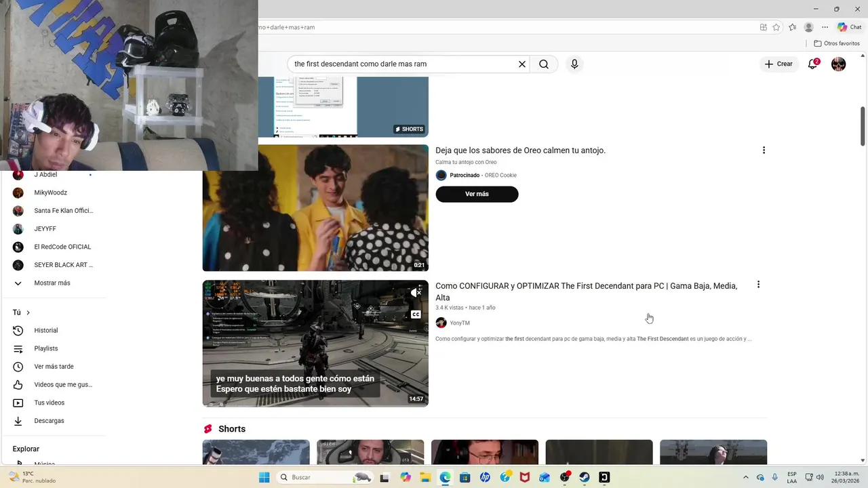The image size is (868, 488).
Task: Open the Copilot Chat button
Action: tap(849, 27)
